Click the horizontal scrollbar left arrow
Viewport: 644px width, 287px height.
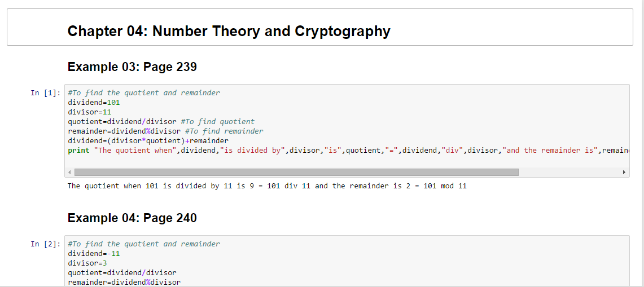pos(70,172)
